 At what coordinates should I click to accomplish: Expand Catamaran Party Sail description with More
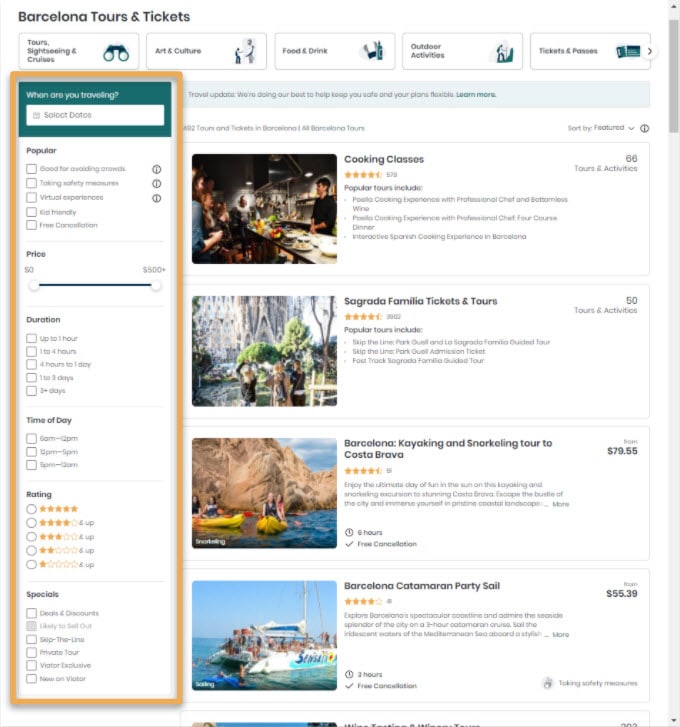pos(560,634)
